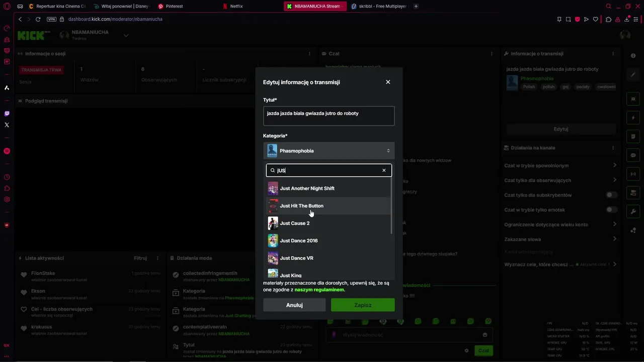Screen dimensions: 644x362
Task: Open the extensions cube icon in toolbar
Action: pyautogui.click(x=608, y=19)
